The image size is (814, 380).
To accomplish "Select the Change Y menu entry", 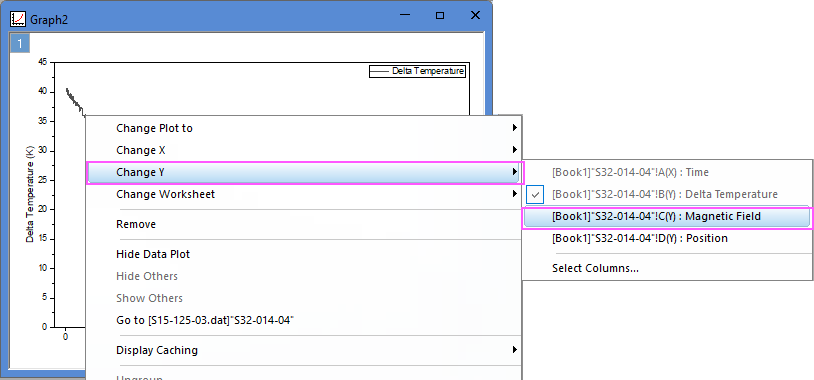I will [304, 172].
